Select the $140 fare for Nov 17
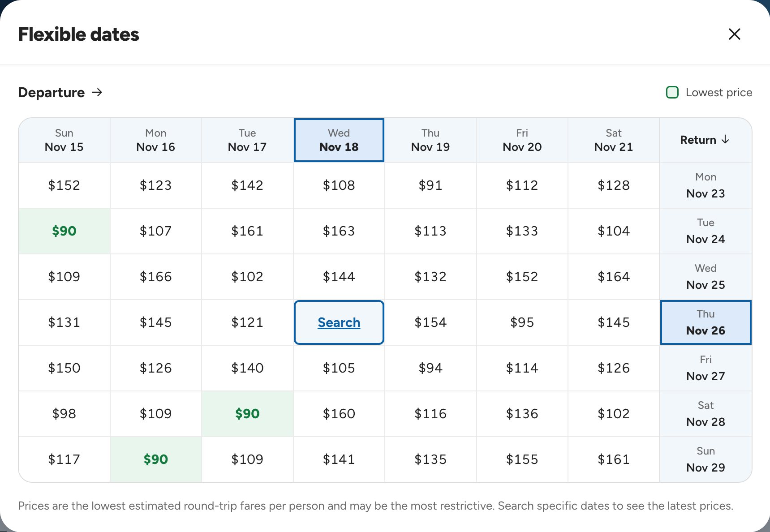 coord(247,368)
